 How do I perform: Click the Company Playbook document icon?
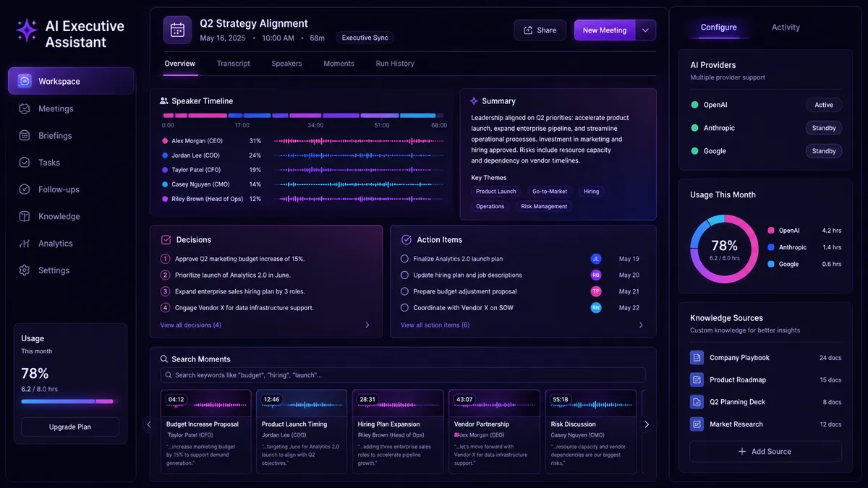(697, 358)
